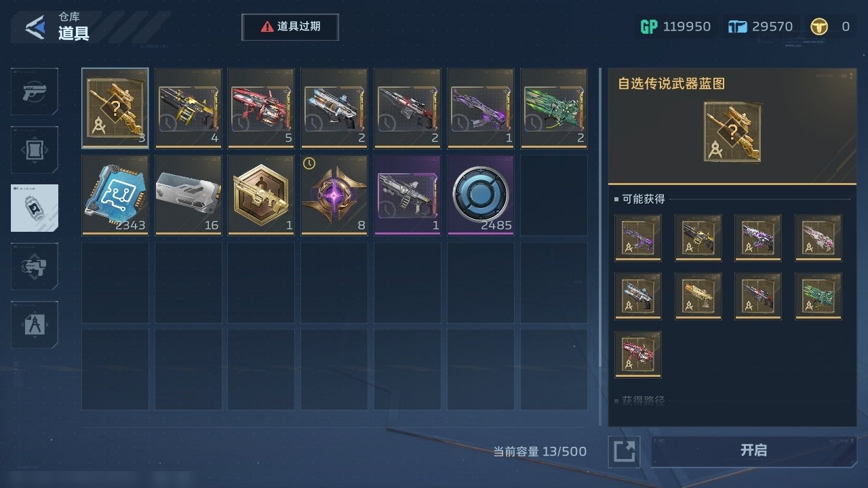The width and height of the screenshot is (868, 488).
Task: Select the golden legendary blueprint item
Action: click(115, 108)
